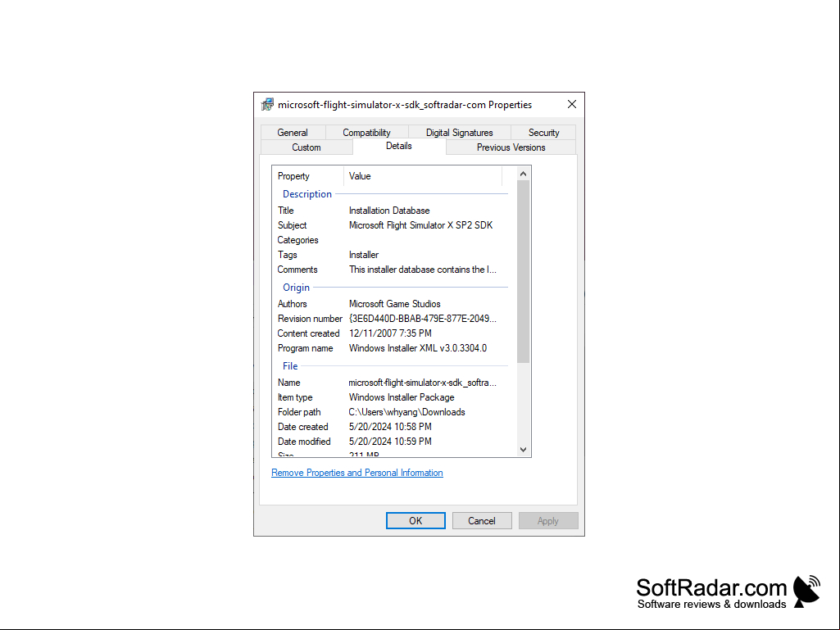Screen dimensions: 840x630
Task: Open Remove Properties and Personal Information link
Action: tap(357, 473)
